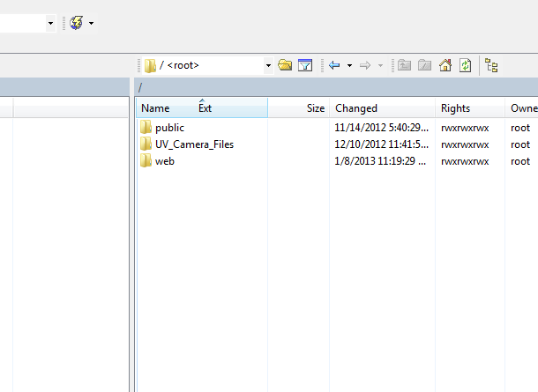Viewport: 538px width, 392px height.
Task: Click the lightning bolt transfer settings icon
Action: tap(77, 23)
